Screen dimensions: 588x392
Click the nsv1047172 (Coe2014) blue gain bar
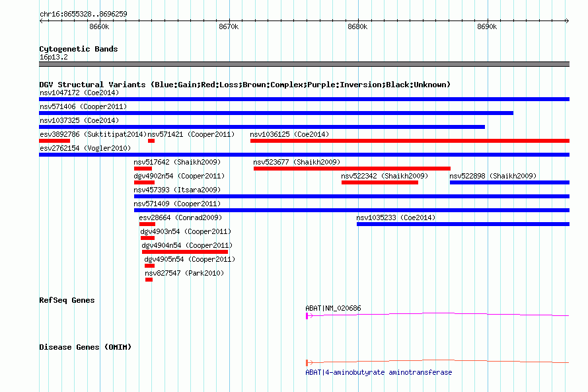click(304, 99)
